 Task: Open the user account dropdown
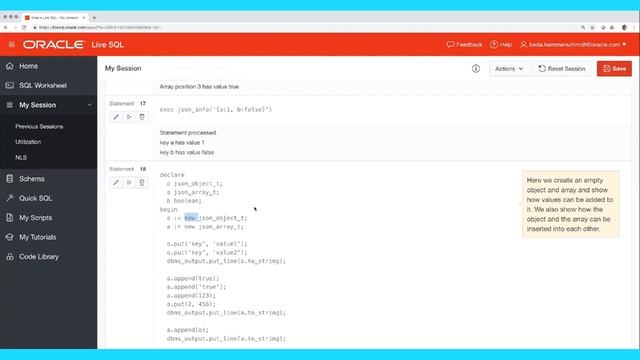pos(573,44)
